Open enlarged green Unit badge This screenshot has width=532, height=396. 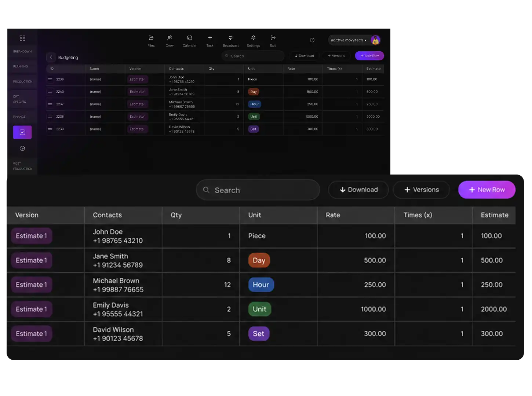click(260, 309)
